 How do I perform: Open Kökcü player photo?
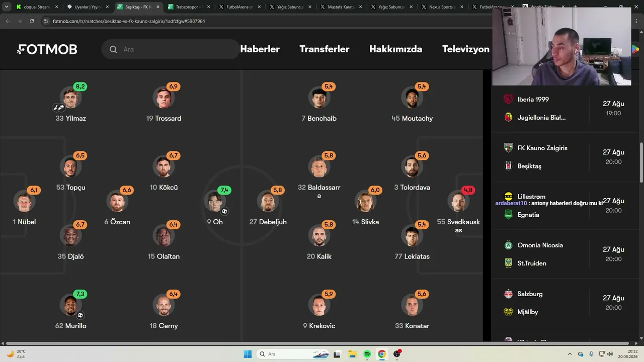(x=164, y=167)
